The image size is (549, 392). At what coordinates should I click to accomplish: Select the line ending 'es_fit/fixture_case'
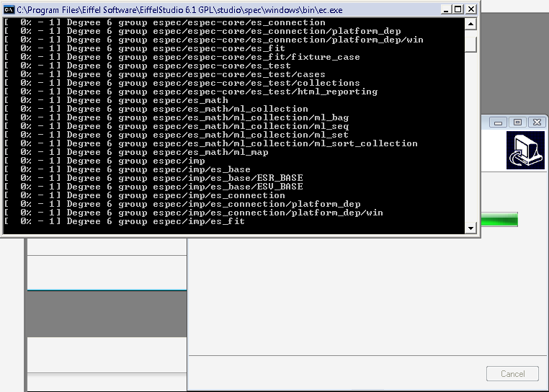(182, 57)
